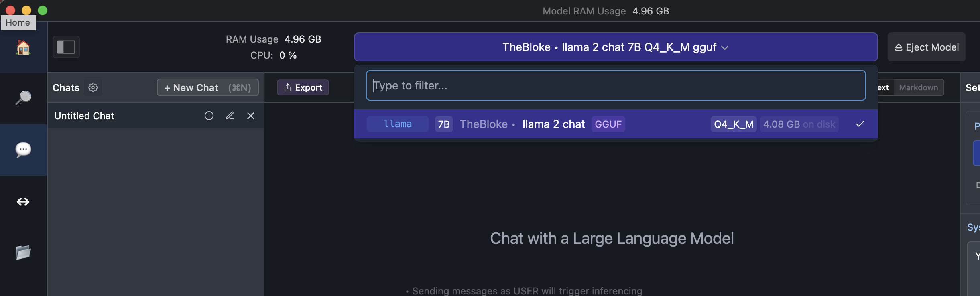This screenshot has height=296, width=980.
Task: Click the checkmark on the selected model row
Action: coord(860,124)
